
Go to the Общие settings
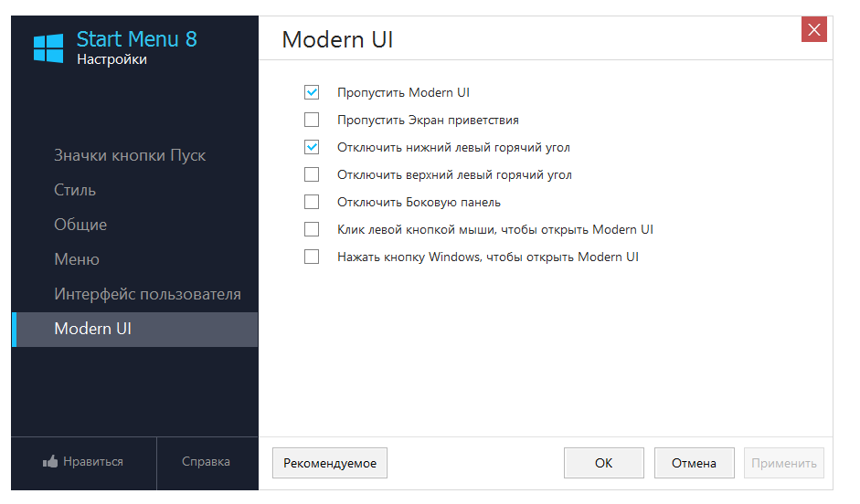(80, 225)
